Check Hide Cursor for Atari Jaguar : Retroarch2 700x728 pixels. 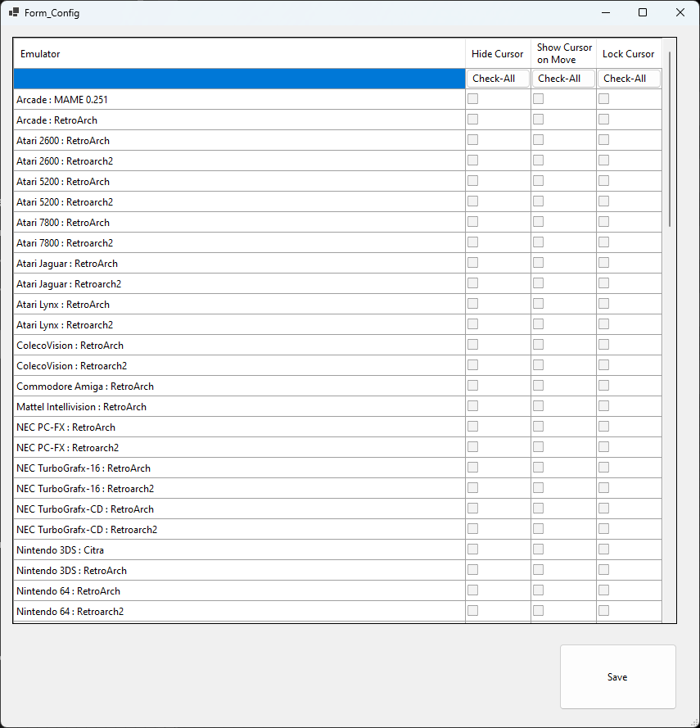point(472,283)
